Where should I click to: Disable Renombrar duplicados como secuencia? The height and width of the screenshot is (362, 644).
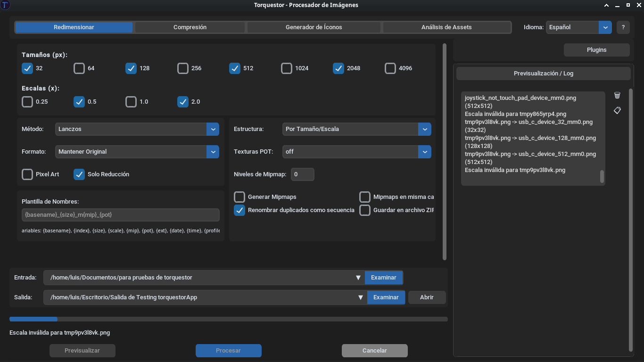pos(239,210)
